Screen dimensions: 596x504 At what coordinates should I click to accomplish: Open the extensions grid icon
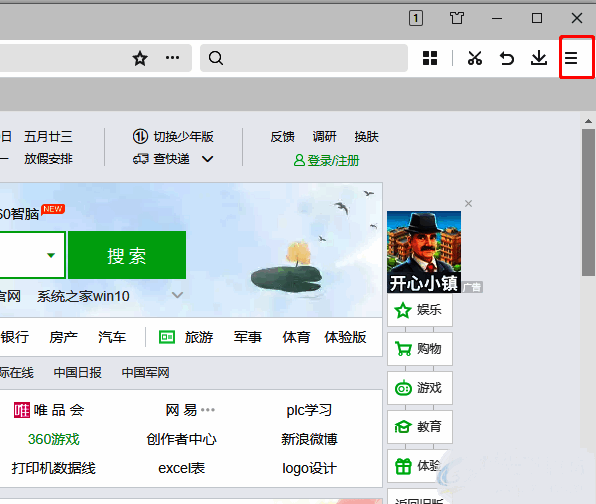430,58
